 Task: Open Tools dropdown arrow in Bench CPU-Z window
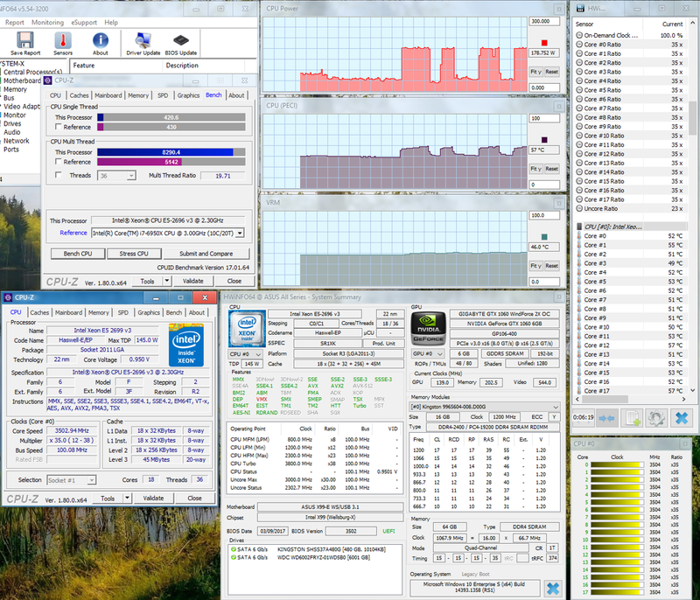coord(166,281)
